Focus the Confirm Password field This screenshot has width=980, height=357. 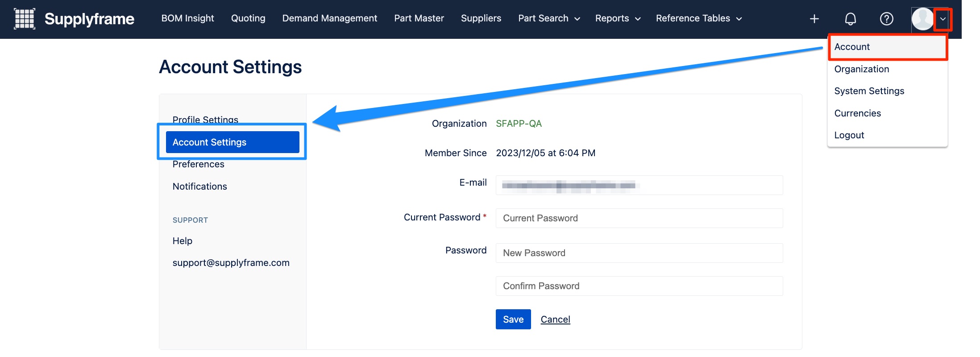(x=639, y=286)
